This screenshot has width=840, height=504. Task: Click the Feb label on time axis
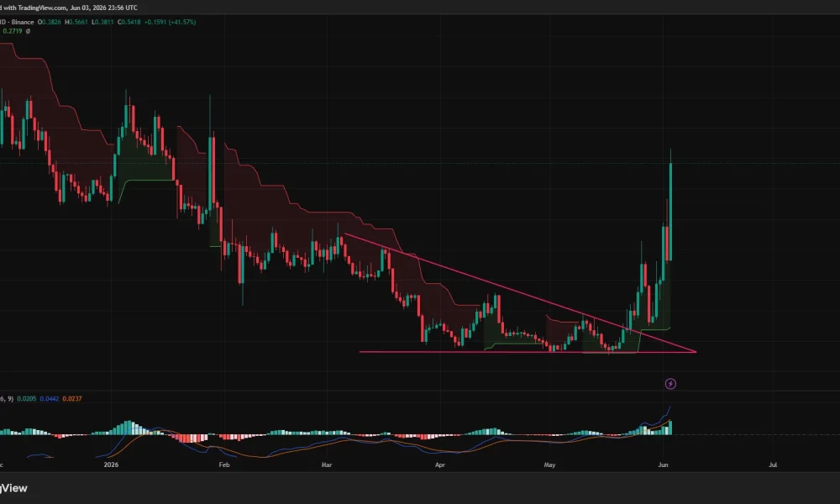click(x=224, y=465)
